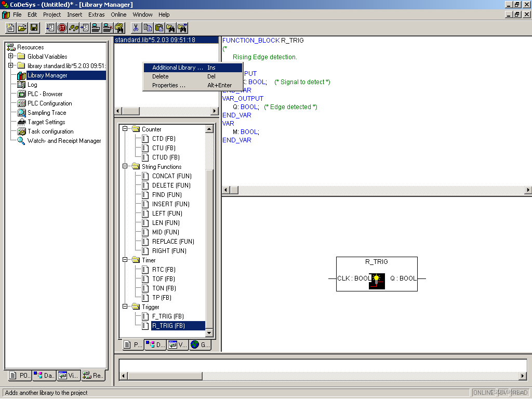Click the Login computer icon
Screen dimensions: 532x399
point(96,28)
